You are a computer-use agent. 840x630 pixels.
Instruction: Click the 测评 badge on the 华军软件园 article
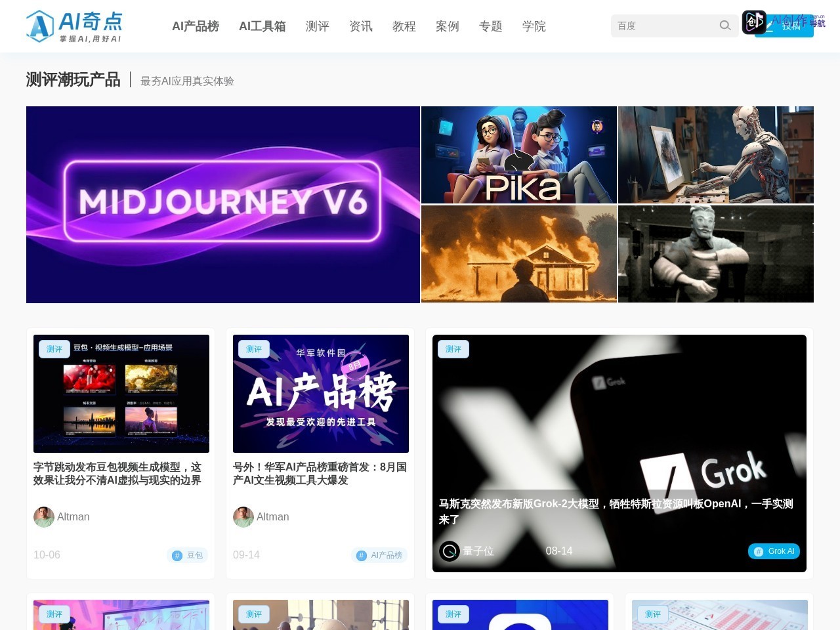point(254,349)
